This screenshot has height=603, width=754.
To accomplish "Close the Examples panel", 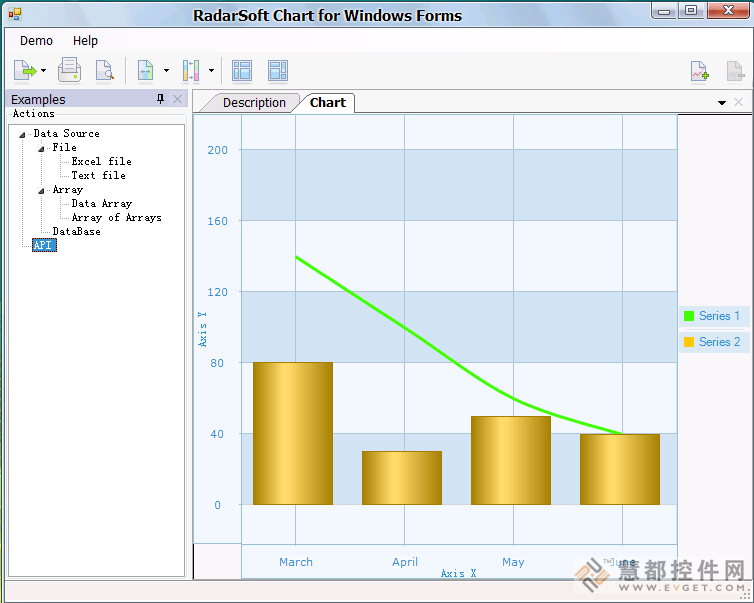I will tap(177, 99).
